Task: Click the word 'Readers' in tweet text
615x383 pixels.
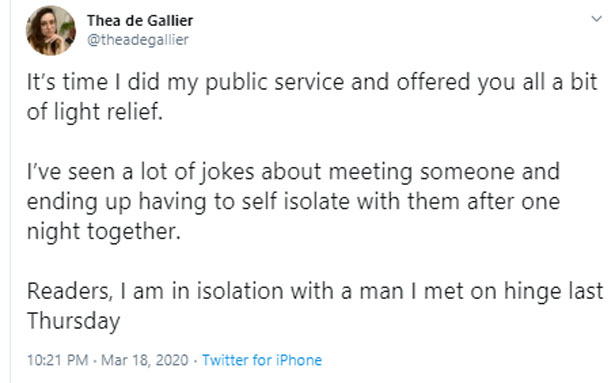Action: coord(70,292)
